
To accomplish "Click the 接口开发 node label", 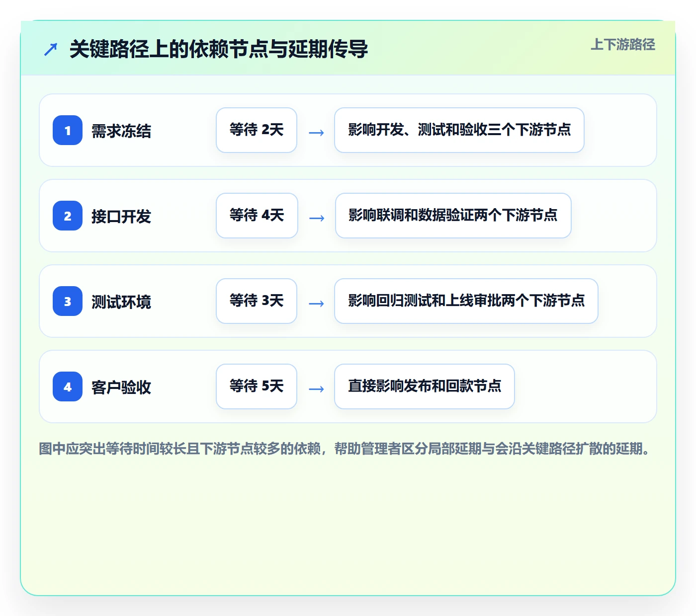I will click(121, 217).
